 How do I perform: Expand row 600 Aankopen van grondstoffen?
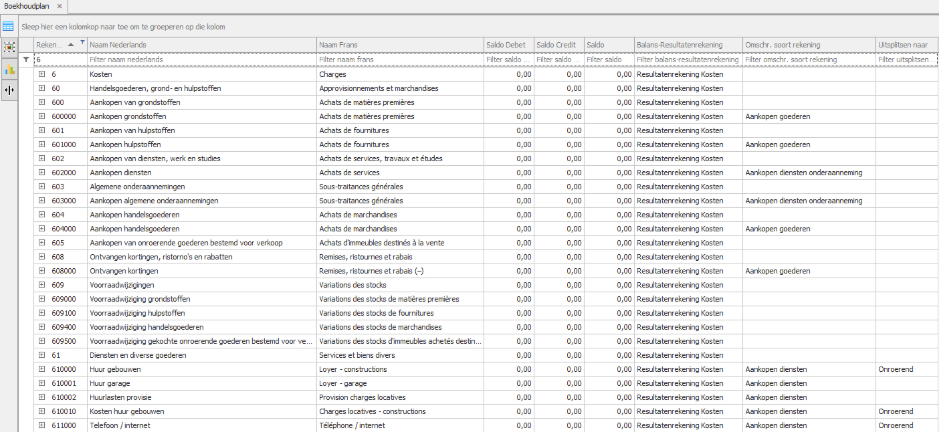click(42, 102)
